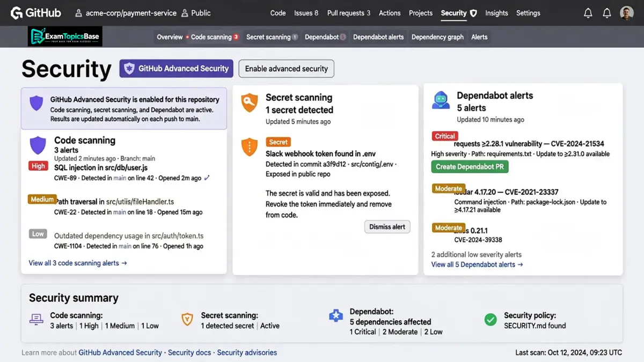Open the Alerts sub-tab
The image size is (644, 362).
(479, 37)
